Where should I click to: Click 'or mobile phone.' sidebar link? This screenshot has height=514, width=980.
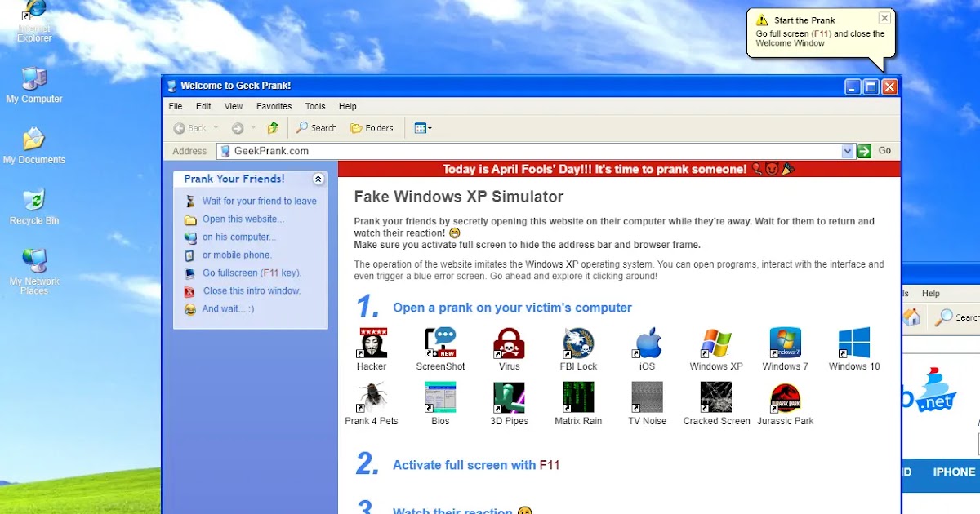coord(237,255)
